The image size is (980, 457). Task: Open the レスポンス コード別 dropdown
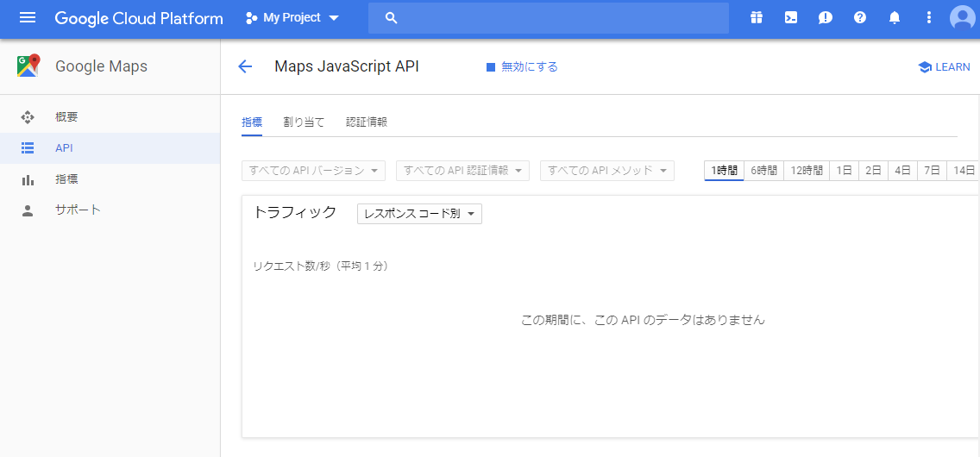pos(419,214)
